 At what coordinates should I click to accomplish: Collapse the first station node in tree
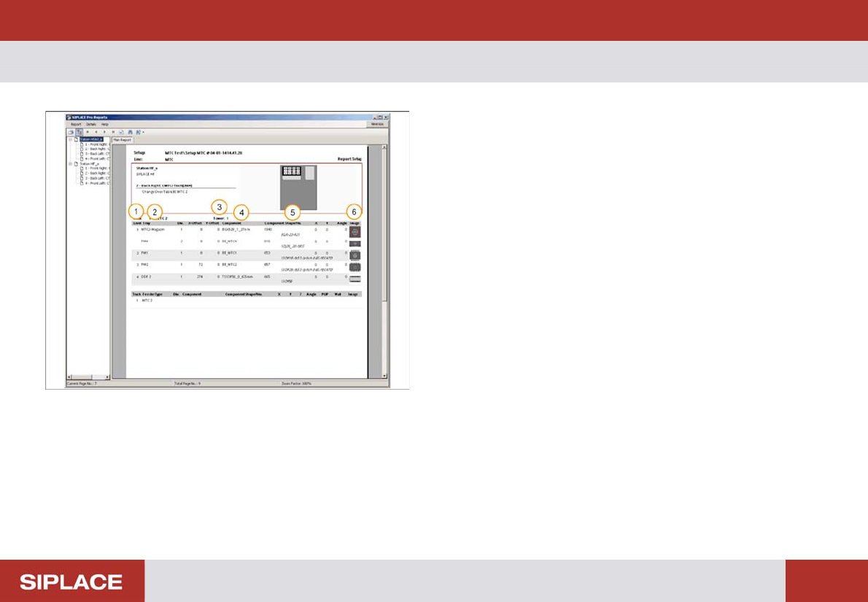pyautogui.click(x=70, y=139)
